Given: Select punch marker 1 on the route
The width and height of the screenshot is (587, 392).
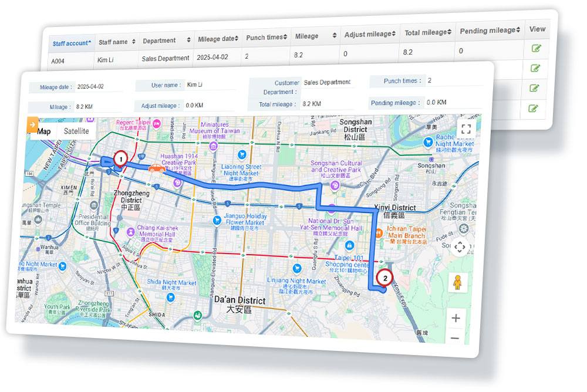Looking at the screenshot, I should tap(120, 159).
